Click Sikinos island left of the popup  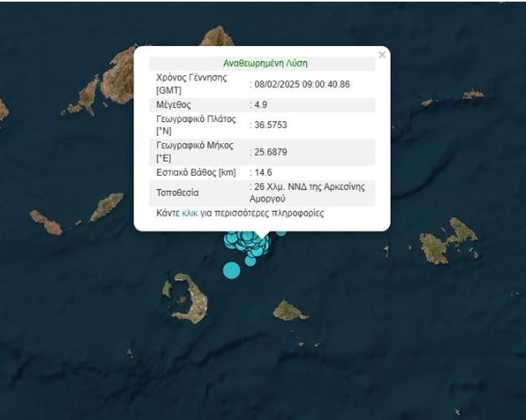point(106,206)
